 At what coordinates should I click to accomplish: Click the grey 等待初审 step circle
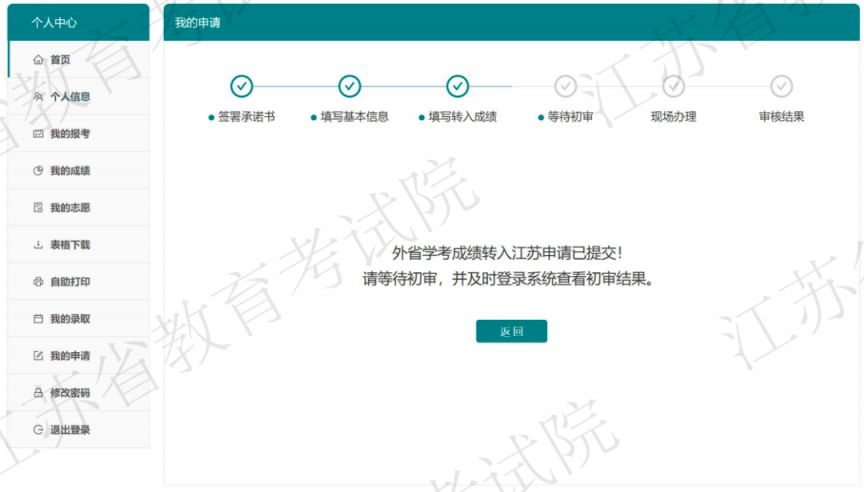coord(565,86)
